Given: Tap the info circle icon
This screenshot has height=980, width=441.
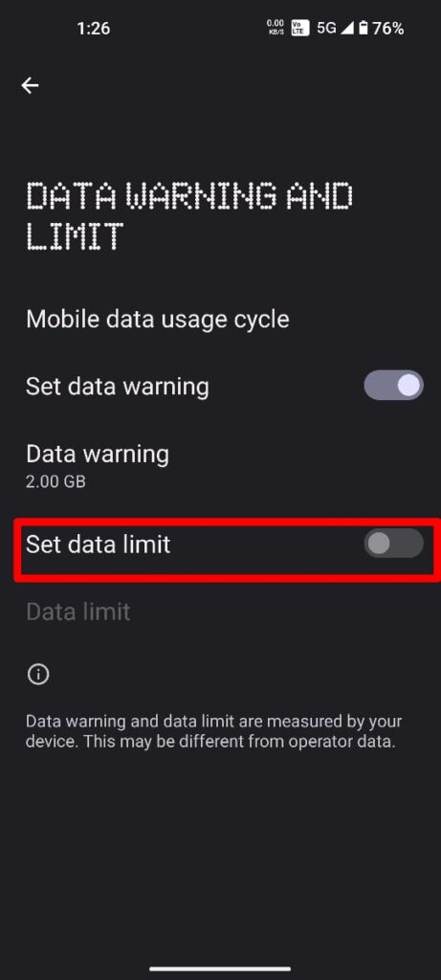Looking at the screenshot, I should coord(38,675).
